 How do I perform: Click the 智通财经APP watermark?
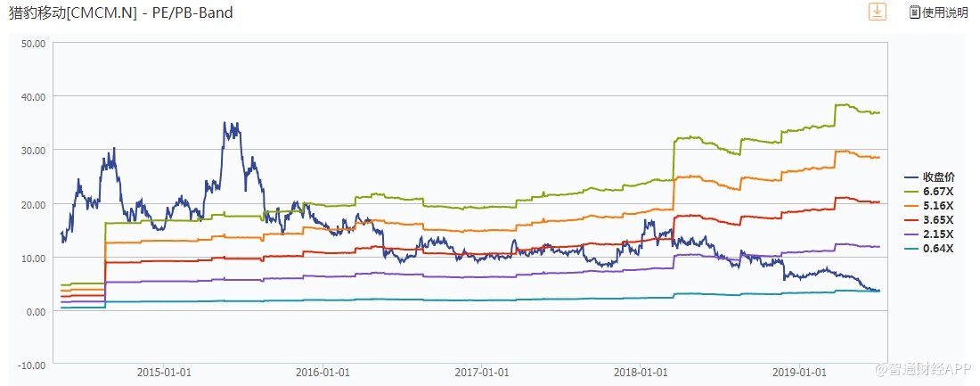pyautogui.click(x=923, y=368)
